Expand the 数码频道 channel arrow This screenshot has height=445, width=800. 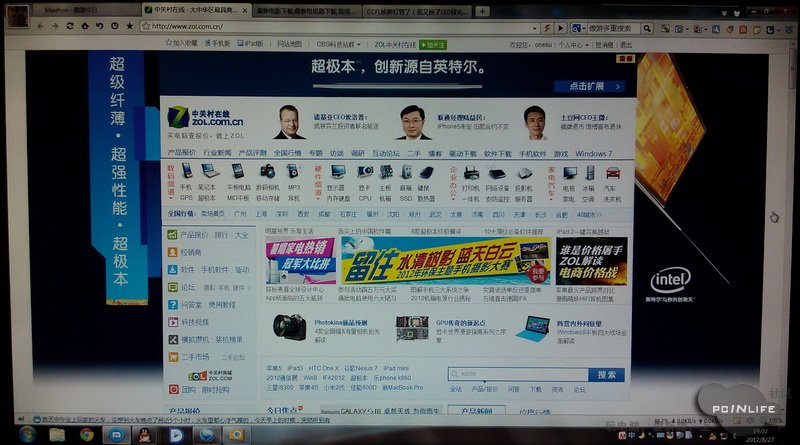(171, 198)
